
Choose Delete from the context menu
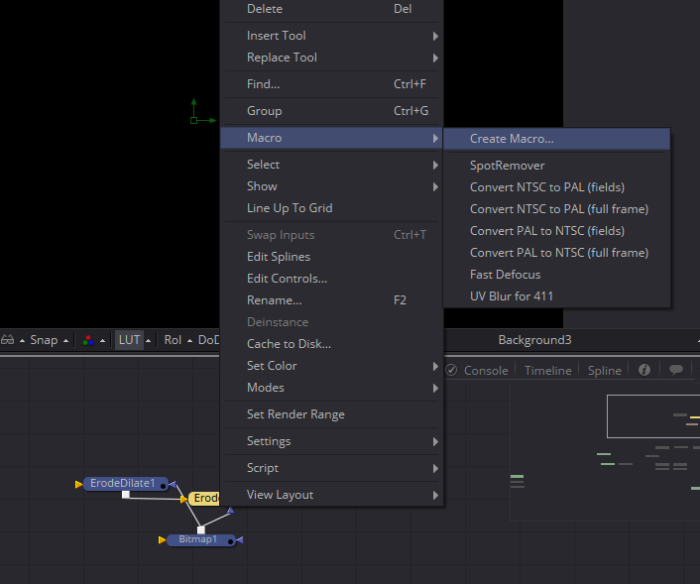(332, 9)
